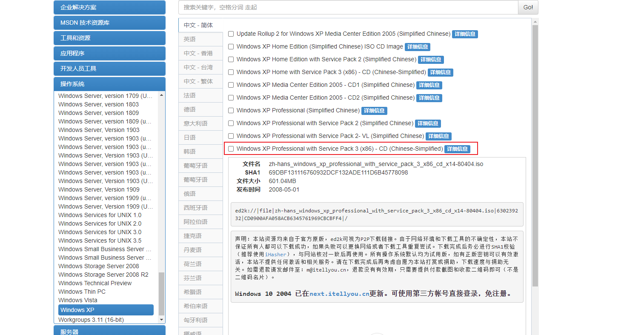Show 详细信息 for Professional with Service Pack 2
Viewport: 644px width, 335px height.
tap(428, 123)
